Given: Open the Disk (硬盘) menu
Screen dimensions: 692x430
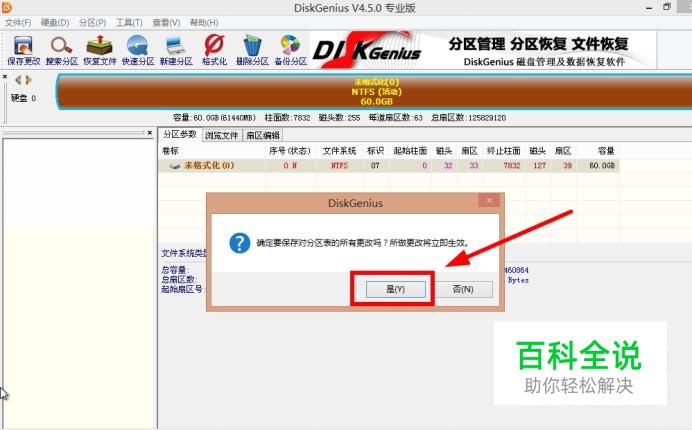Looking at the screenshot, I should pos(55,23).
